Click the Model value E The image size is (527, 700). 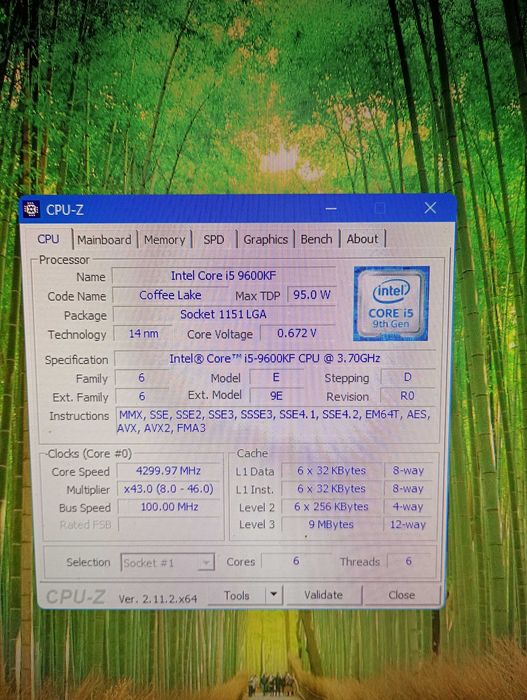pos(276,377)
